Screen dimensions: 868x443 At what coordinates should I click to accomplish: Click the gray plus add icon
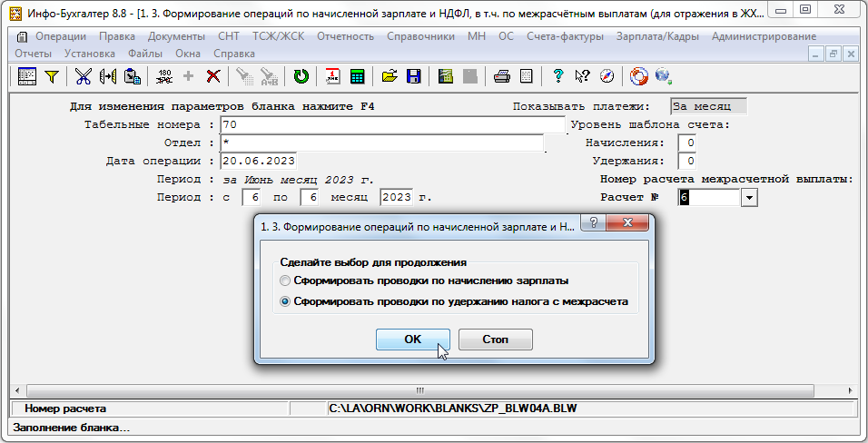pyautogui.click(x=188, y=76)
